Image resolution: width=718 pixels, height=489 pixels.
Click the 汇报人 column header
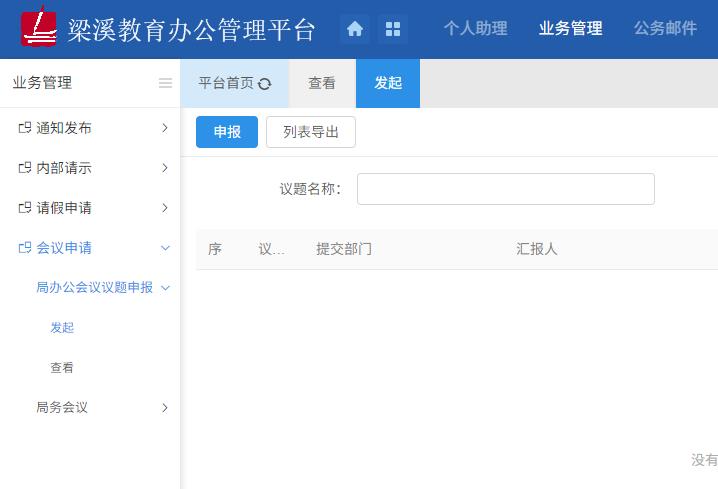[x=537, y=249]
